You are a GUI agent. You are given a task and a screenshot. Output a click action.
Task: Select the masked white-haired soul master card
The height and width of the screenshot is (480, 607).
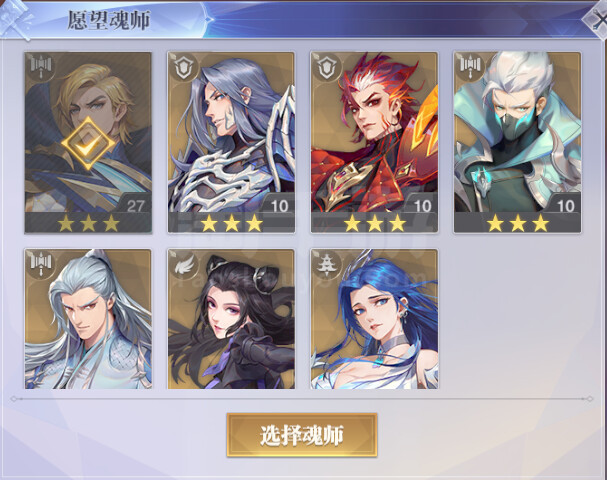[518, 142]
